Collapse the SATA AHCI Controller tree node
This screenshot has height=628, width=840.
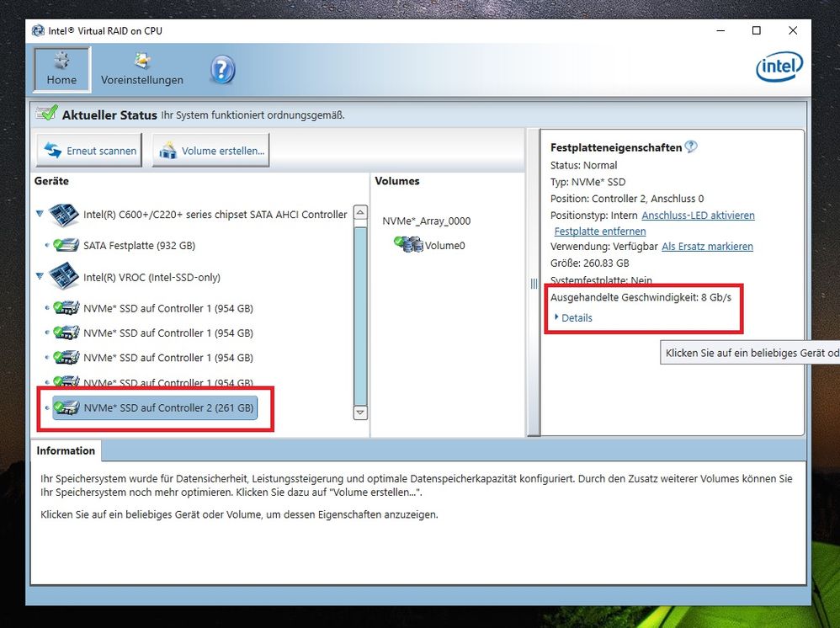tap(40, 213)
